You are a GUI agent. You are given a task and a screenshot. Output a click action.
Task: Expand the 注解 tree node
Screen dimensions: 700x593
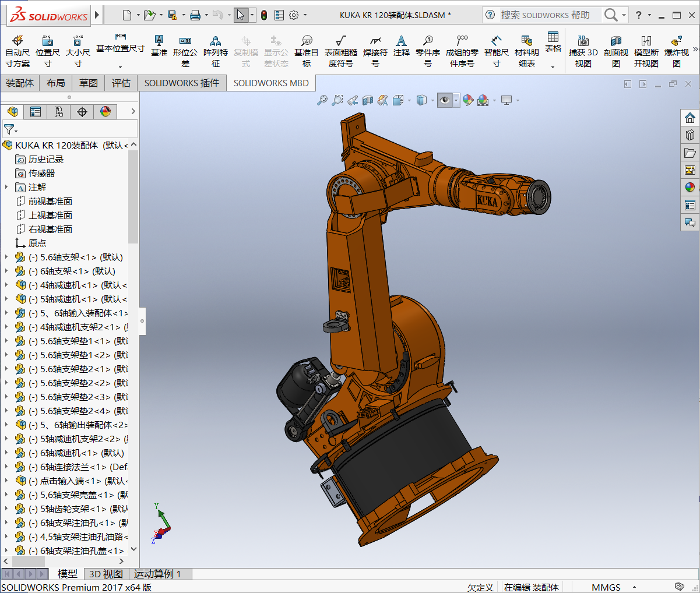pos(6,187)
